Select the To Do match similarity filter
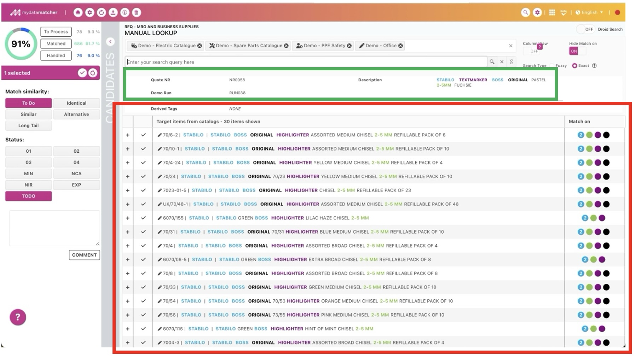 click(29, 103)
